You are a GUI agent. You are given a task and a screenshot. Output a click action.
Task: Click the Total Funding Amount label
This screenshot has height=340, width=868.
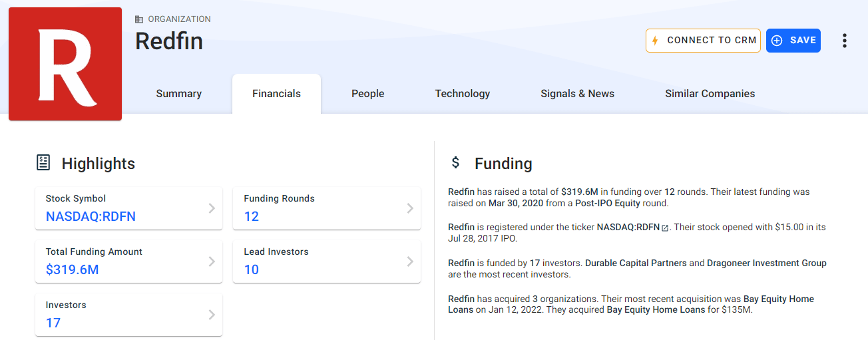coord(94,252)
